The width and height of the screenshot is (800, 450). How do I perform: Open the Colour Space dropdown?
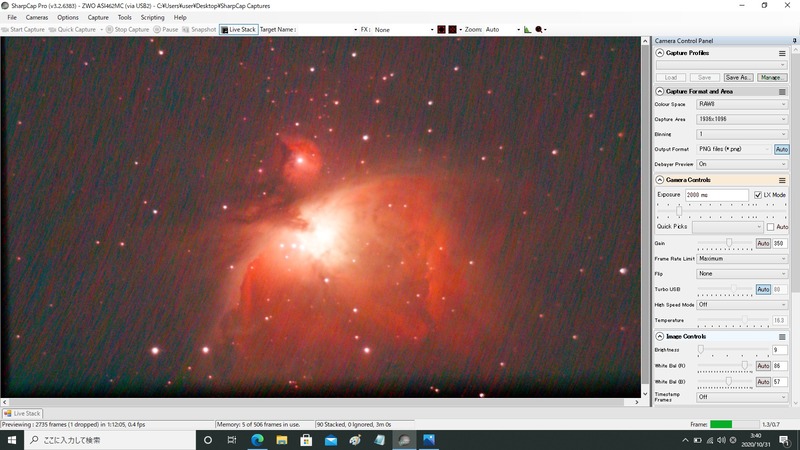(x=742, y=104)
